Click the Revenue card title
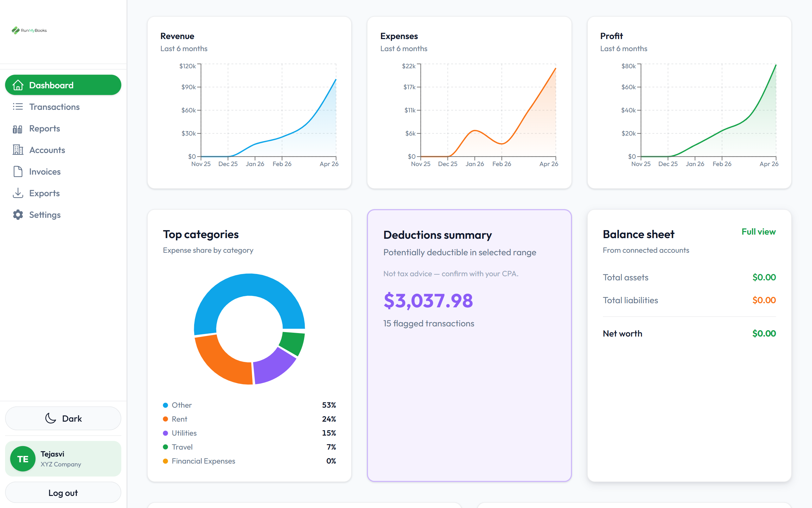 (177, 36)
